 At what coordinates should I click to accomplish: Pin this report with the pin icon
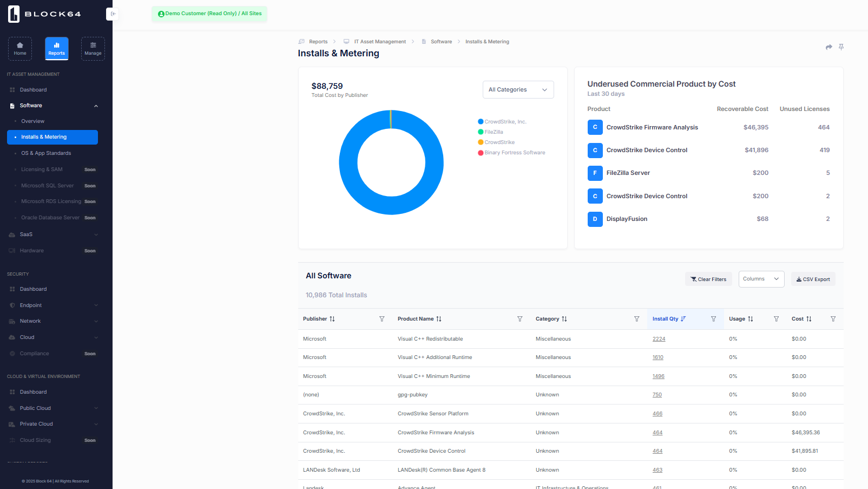point(841,47)
